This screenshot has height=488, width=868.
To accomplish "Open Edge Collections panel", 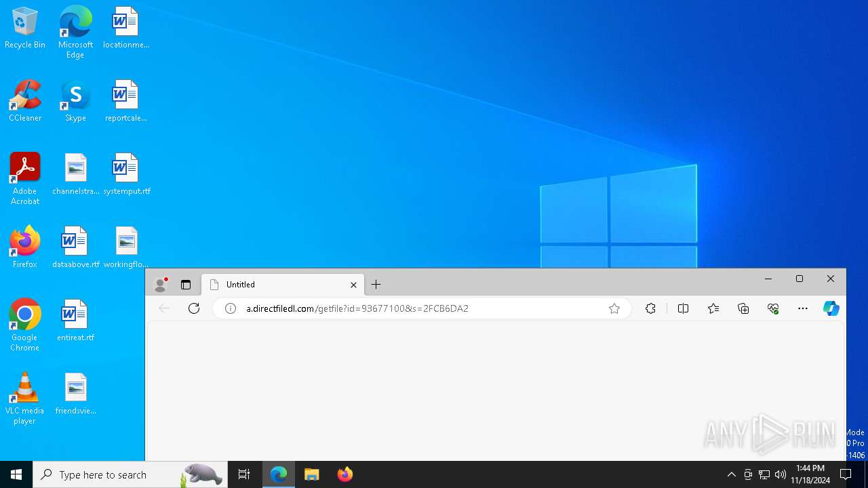I will pyautogui.click(x=743, y=308).
